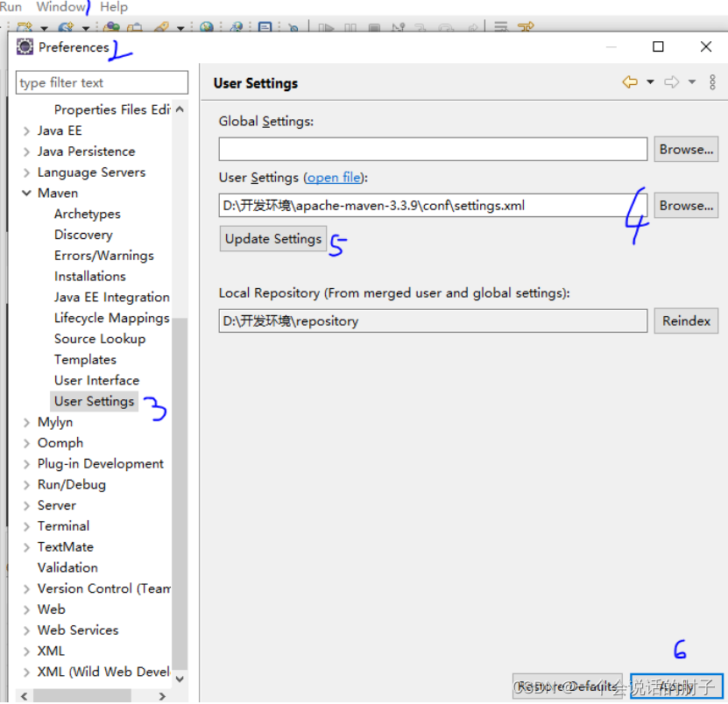
Task: Open the web browser globe toolbar icon
Action: pos(207,27)
